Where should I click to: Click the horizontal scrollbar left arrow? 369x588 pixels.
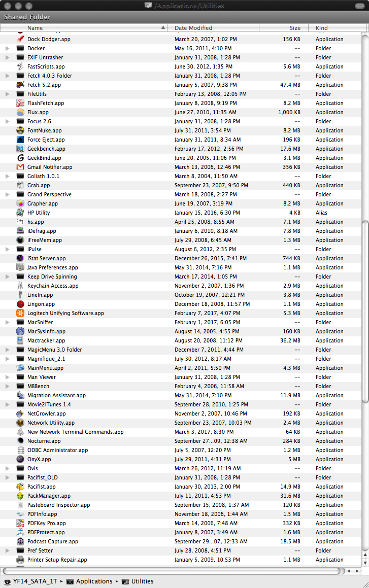click(349, 571)
